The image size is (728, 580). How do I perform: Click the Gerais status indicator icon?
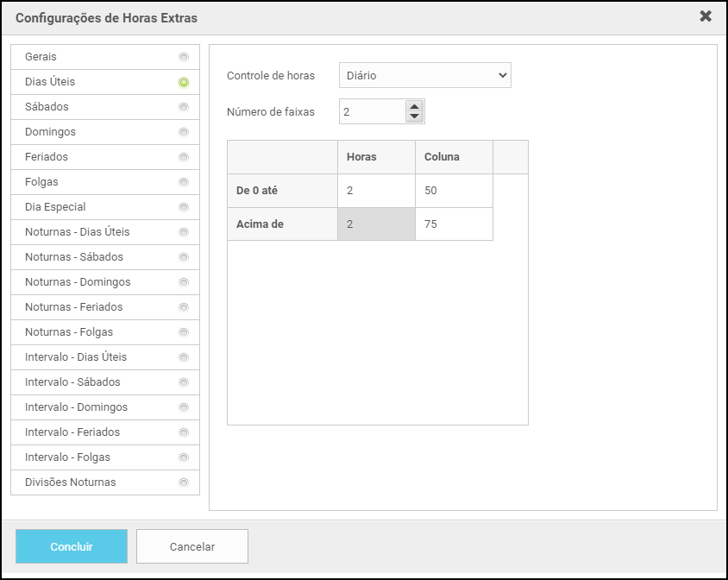[184, 58]
